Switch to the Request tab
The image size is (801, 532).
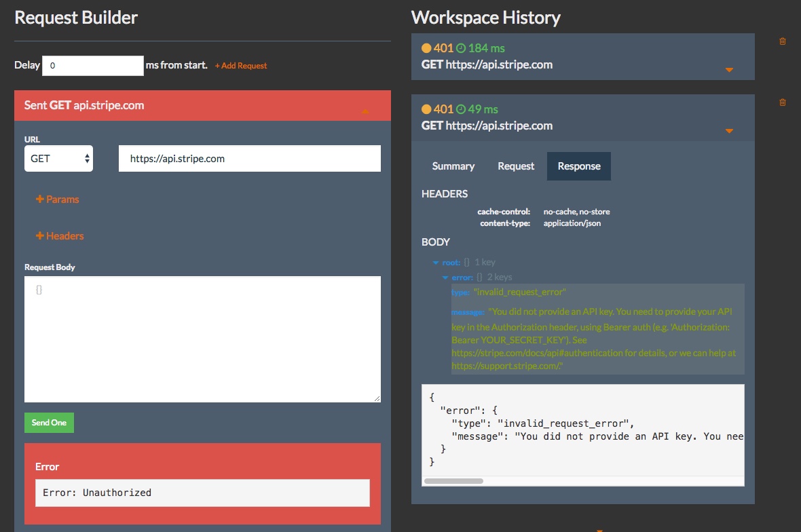point(516,166)
